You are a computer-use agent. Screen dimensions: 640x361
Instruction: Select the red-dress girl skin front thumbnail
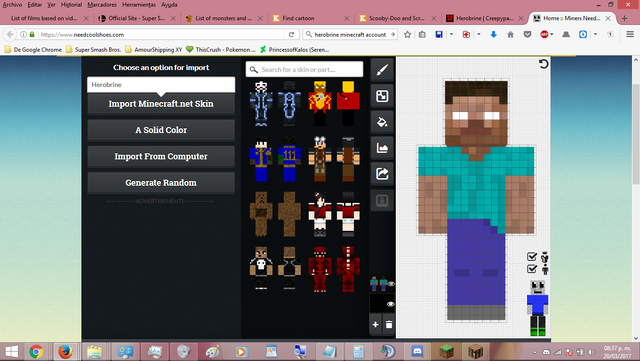320,214
